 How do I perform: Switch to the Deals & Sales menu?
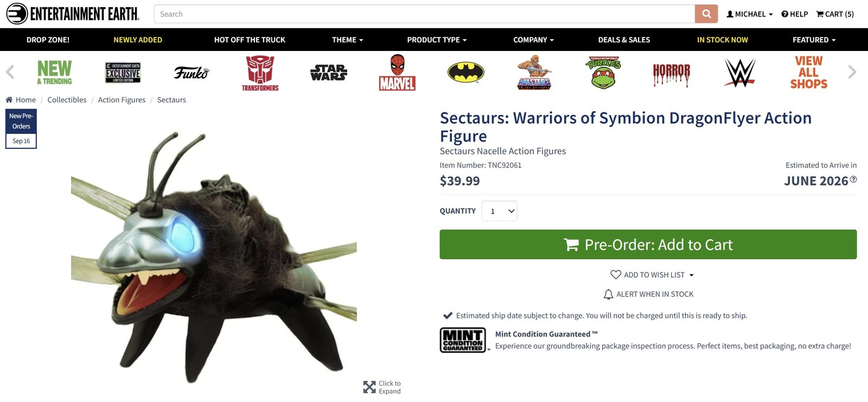click(624, 39)
